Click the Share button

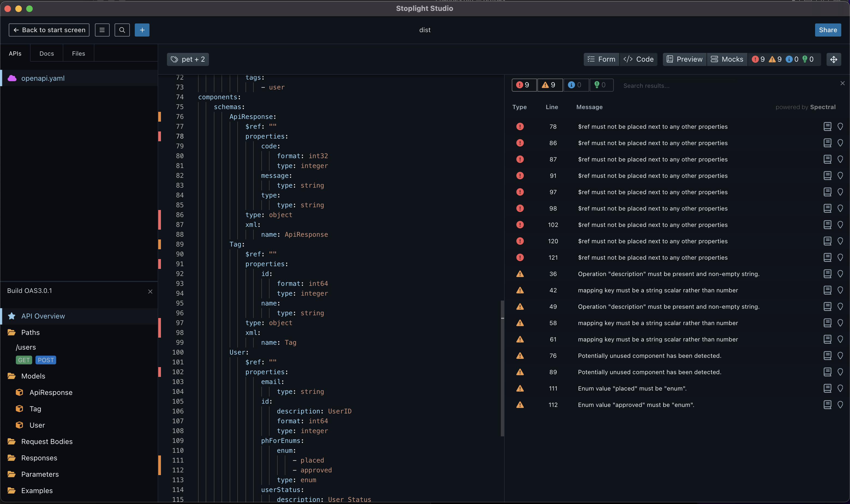click(827, 30)
